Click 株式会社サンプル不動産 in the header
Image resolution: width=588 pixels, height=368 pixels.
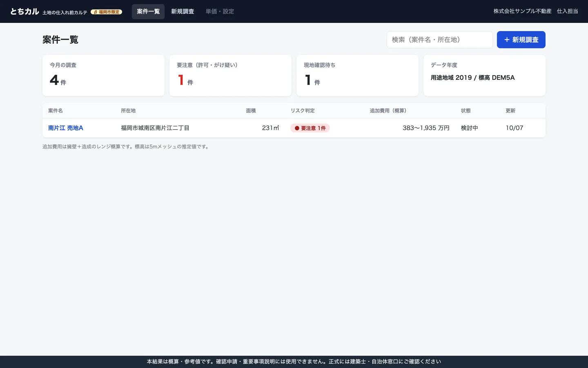click(522, 11)
